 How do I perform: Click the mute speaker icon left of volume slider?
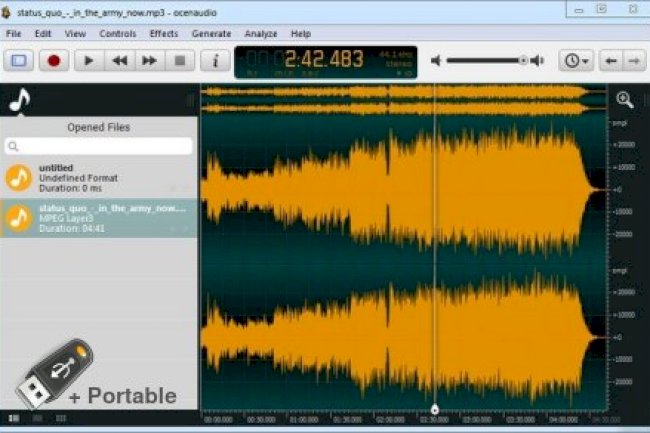[436, 61]
